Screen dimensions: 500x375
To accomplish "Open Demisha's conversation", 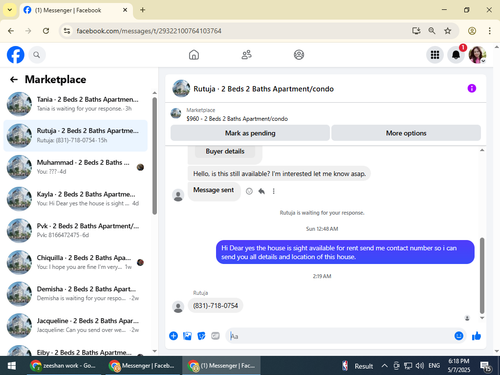I will pyautogui.click(x=76, y=293).
